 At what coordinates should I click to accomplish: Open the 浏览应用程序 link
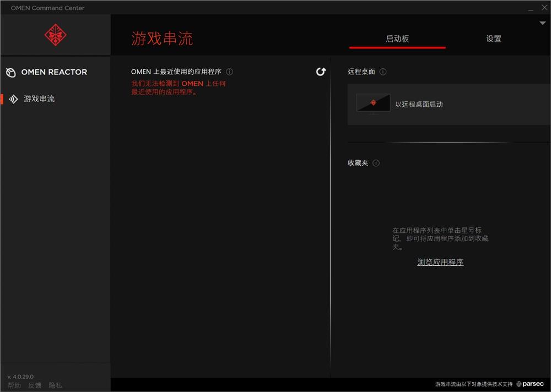coord(440,262)
